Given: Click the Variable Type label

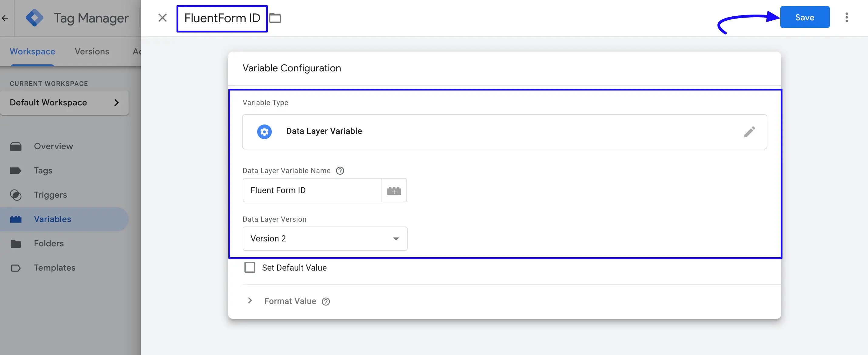Looking at the screenshot, I should (265, 103).
